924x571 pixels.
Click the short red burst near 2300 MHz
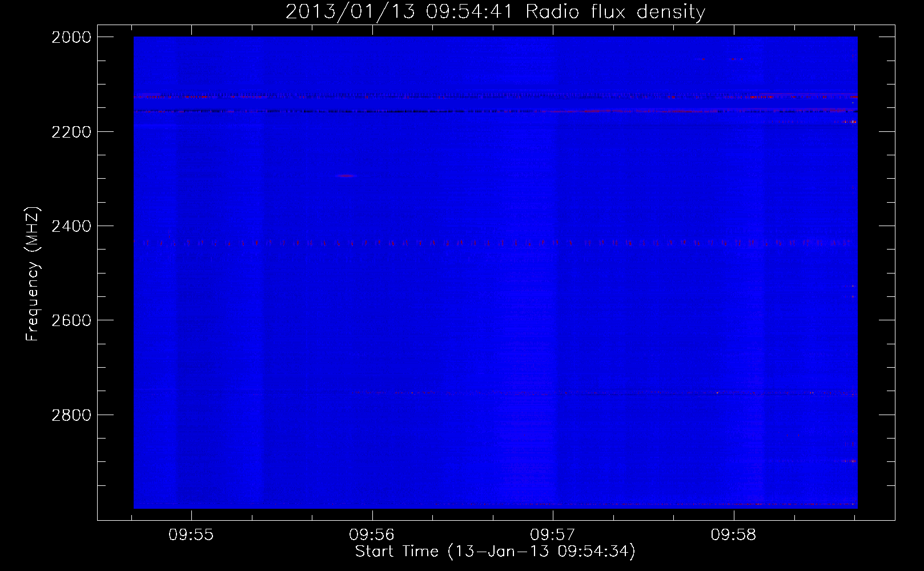coord(347,176)
